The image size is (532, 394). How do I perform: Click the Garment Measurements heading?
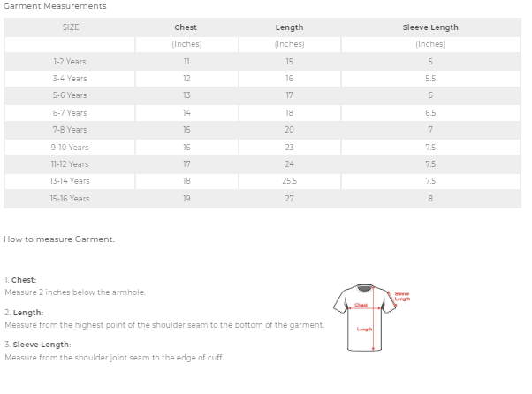pos(55,6)
